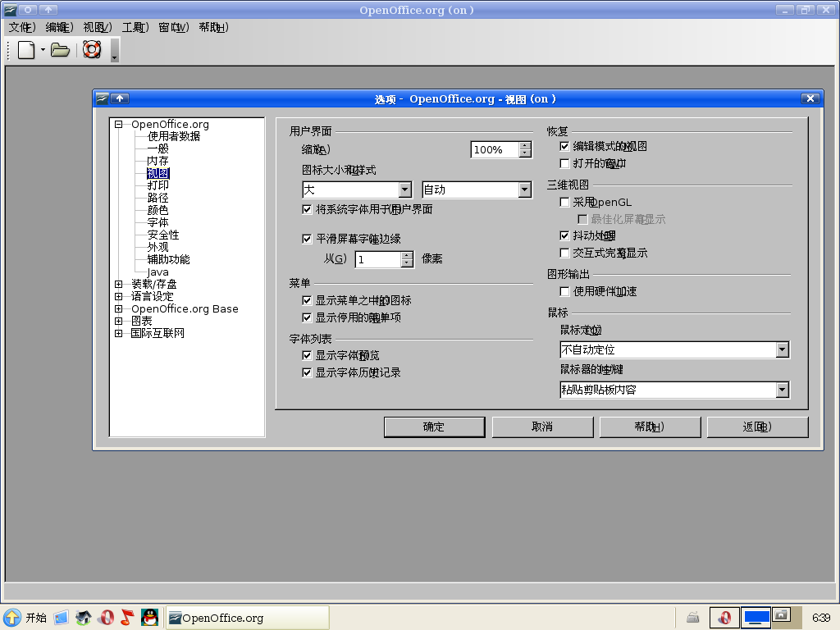Expand the 装载/存盘 tree node

pyautogui.click(x=118, y=284)
